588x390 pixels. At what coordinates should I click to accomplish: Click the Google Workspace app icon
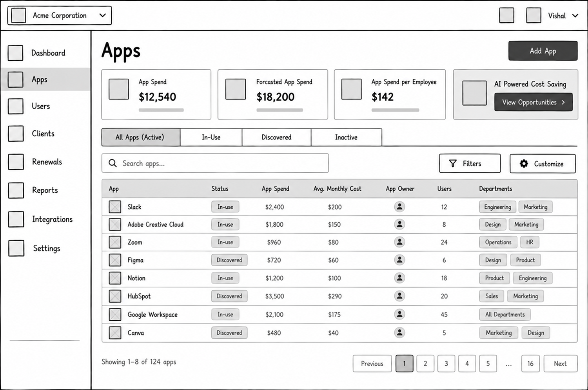coord(115,314)
